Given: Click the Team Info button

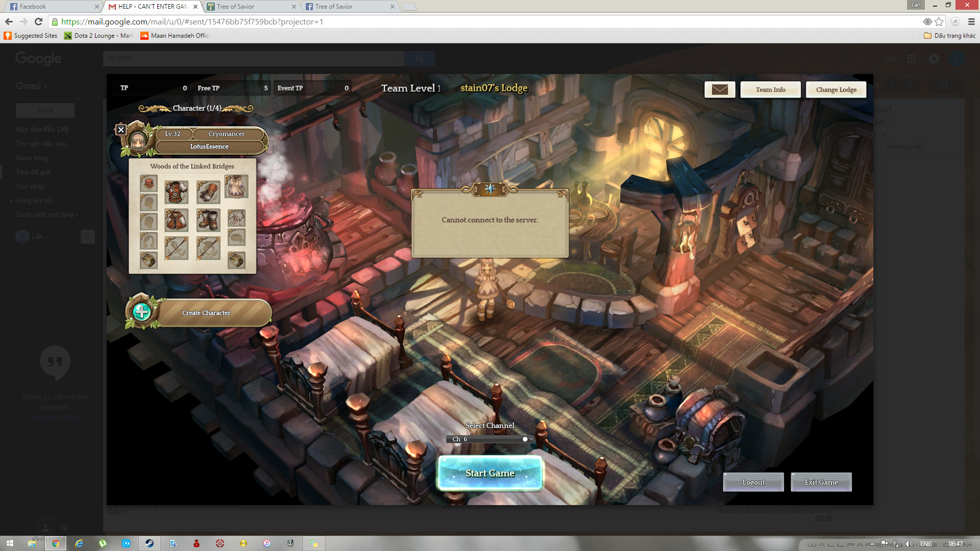Looking at the screenshot, I should (770, 90).
